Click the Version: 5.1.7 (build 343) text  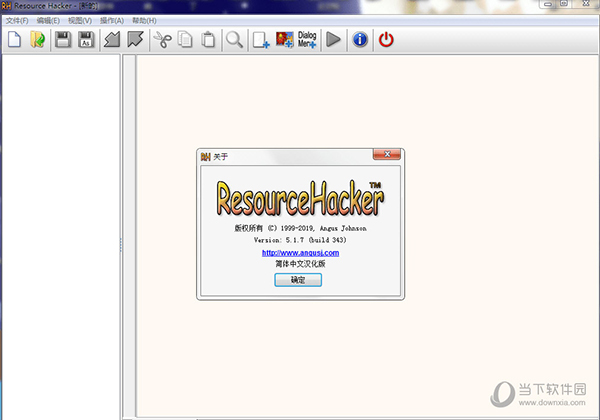pyautogui.click(x=300, y=240)
